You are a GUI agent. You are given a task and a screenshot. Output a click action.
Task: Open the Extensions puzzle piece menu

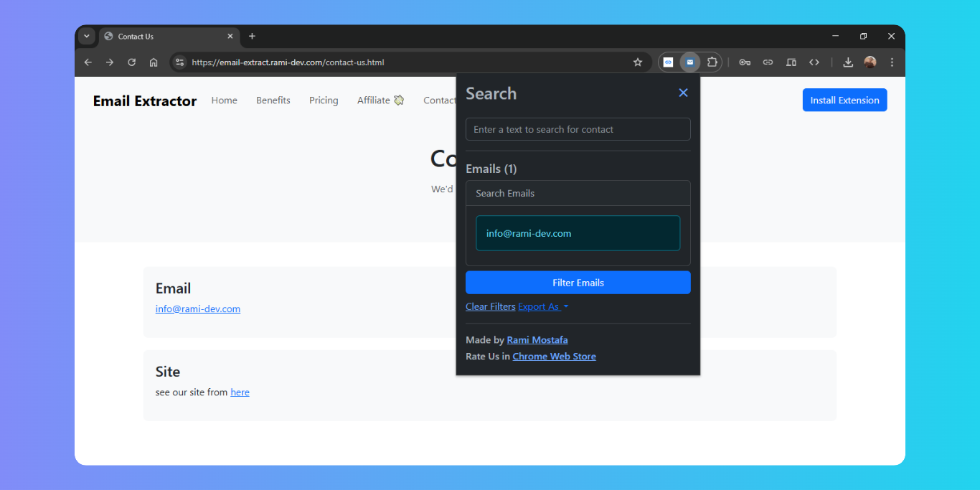pos(712,62)
